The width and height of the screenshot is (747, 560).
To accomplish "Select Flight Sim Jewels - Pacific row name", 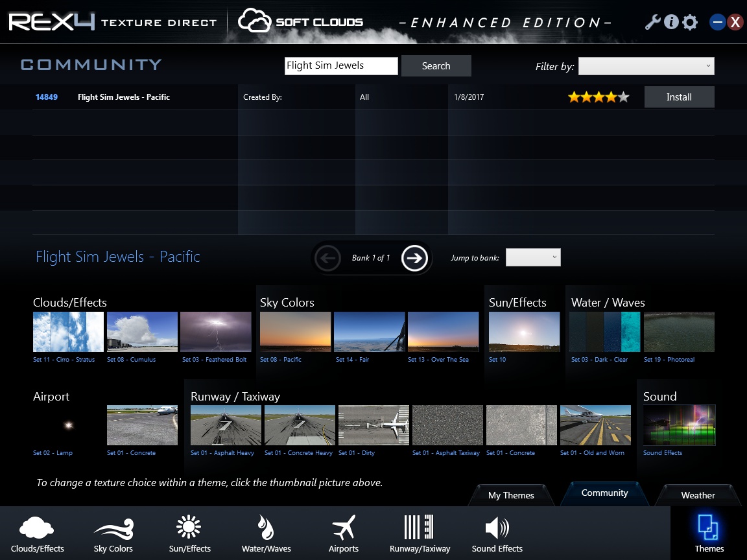I will (124, 97).
